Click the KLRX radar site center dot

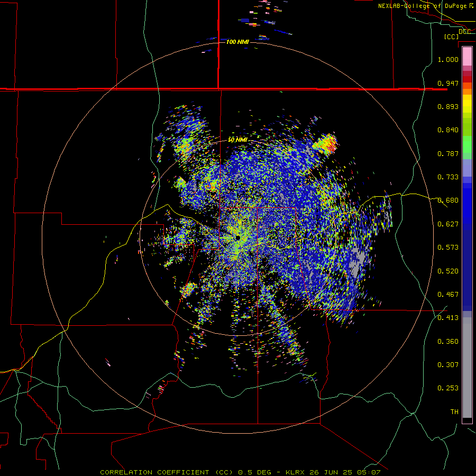[x=237, y=237]
